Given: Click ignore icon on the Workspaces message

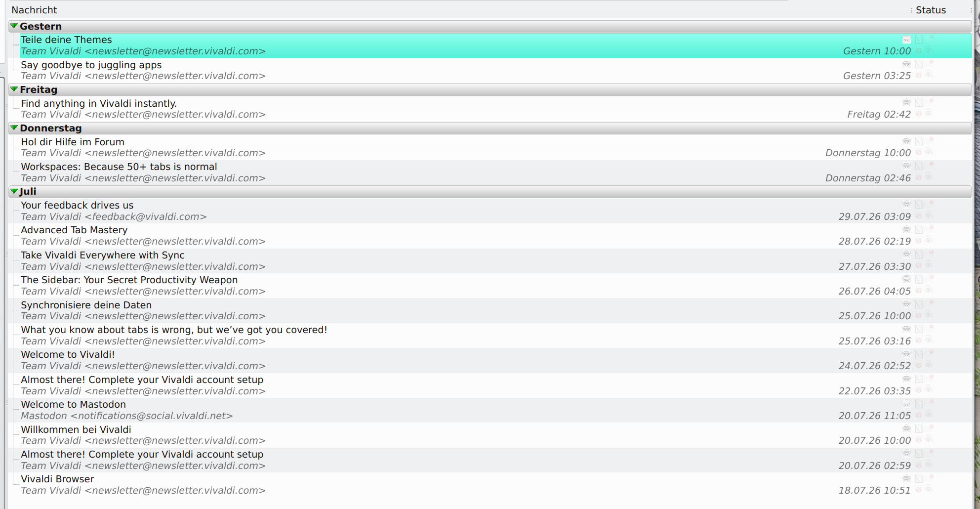Looking at the screenshot, I should point(919,177).
